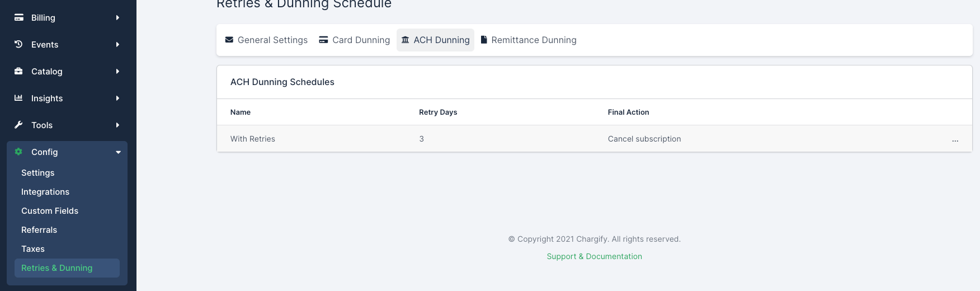Select the With Retries schedule row

253,139
